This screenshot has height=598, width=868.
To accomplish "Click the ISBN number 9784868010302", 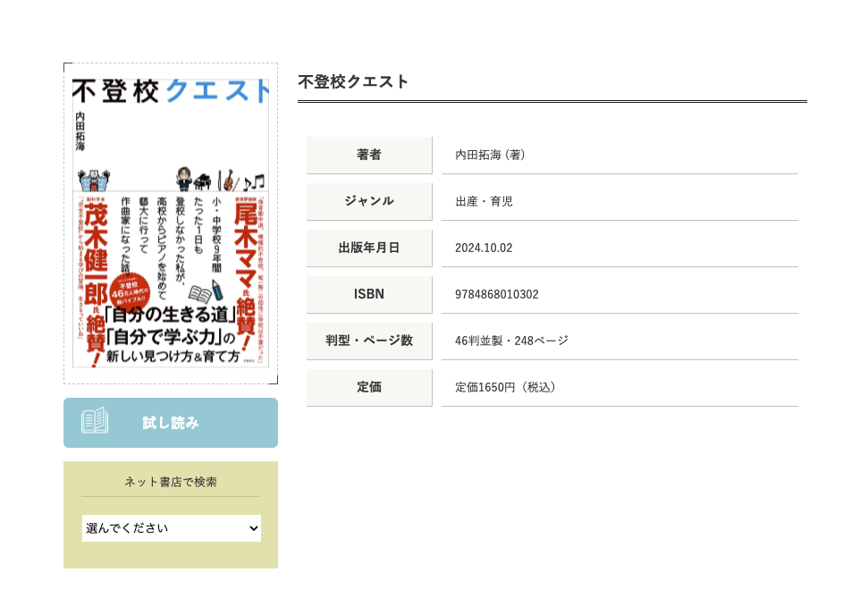I will 497,295.
